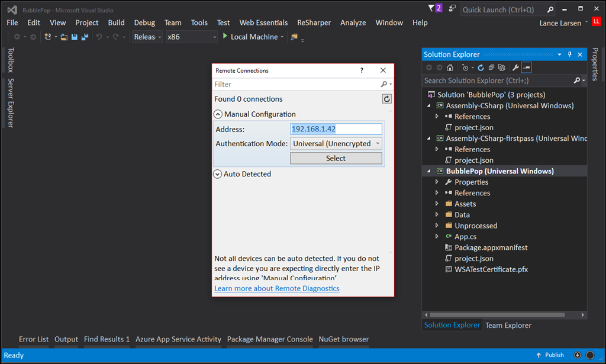The width and height of the screenshot is (606, 364).
Task: Open the Output tab
Action: (x=66, y=339)
